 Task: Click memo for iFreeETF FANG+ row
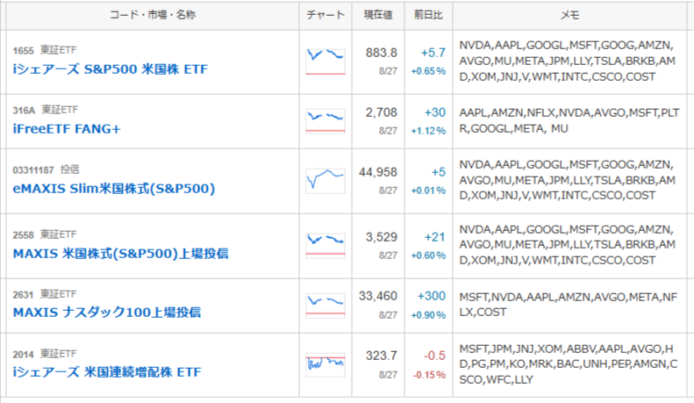(x=569, y=121)
